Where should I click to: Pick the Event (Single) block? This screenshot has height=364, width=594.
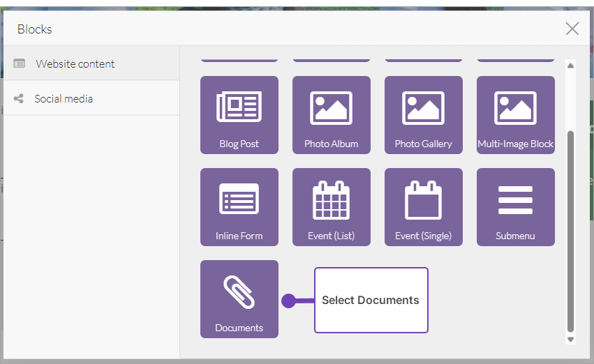[423, 206]
